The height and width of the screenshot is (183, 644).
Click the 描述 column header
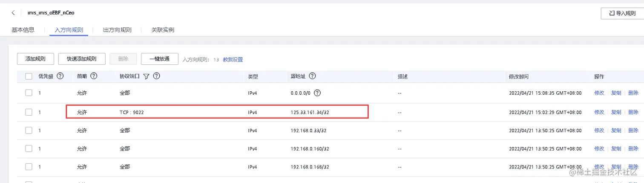(x=403, y=76)
